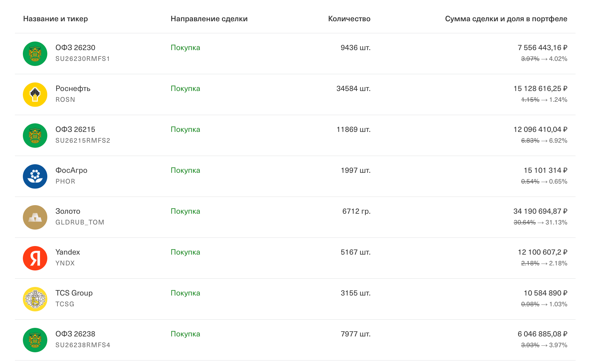600x364 pixels.
Task: Click the ОФЗ 26215 bond emblem icon
Action: (35, 135)
